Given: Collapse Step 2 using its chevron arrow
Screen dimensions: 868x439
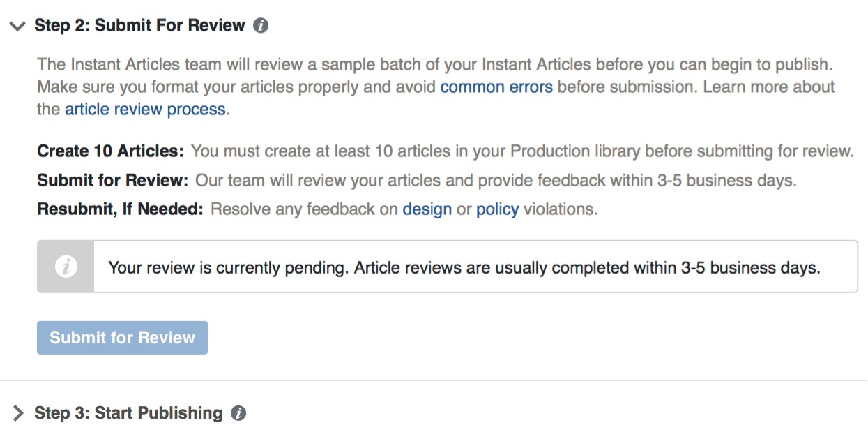Looking at the screenshot, I should tap(17, 26).
